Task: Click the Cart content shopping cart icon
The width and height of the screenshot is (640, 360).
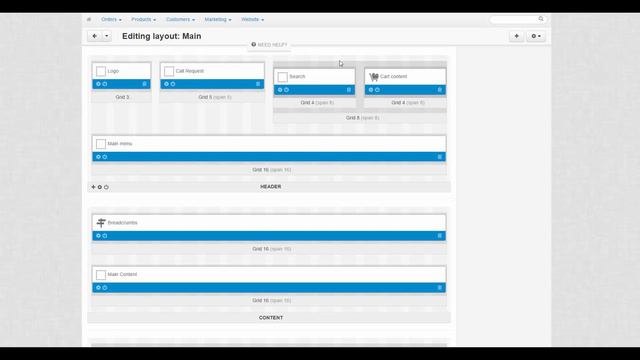Action: click(x=373, y=77)
